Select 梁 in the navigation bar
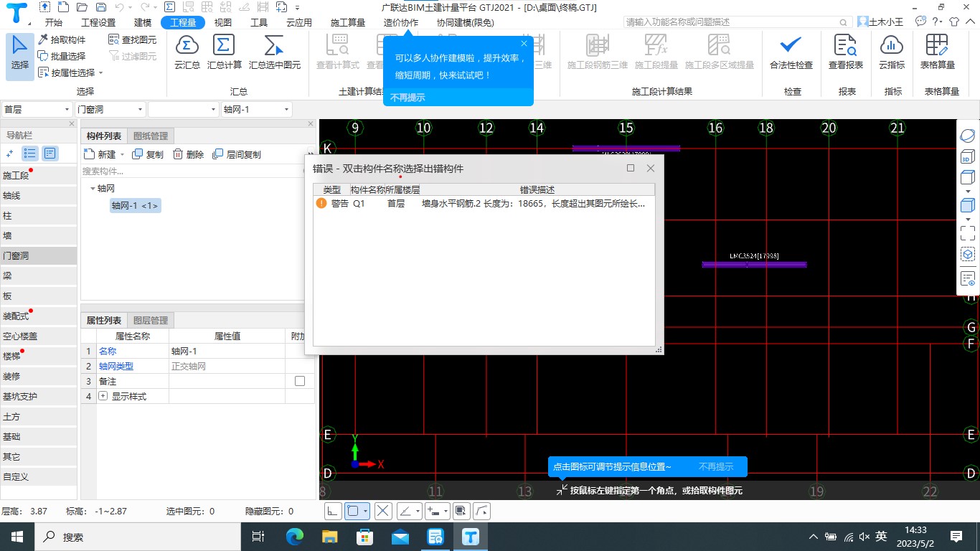 pyautogui.click(x=39, y=275)
